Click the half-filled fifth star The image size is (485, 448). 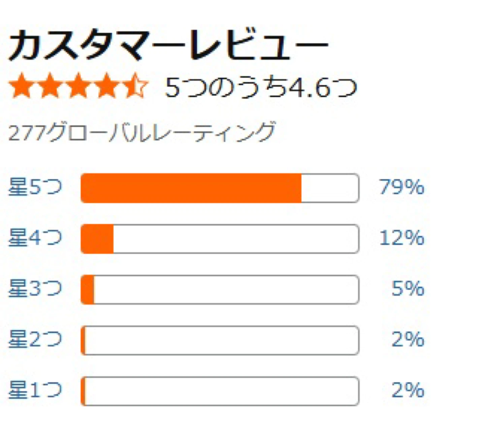(134, 86)
